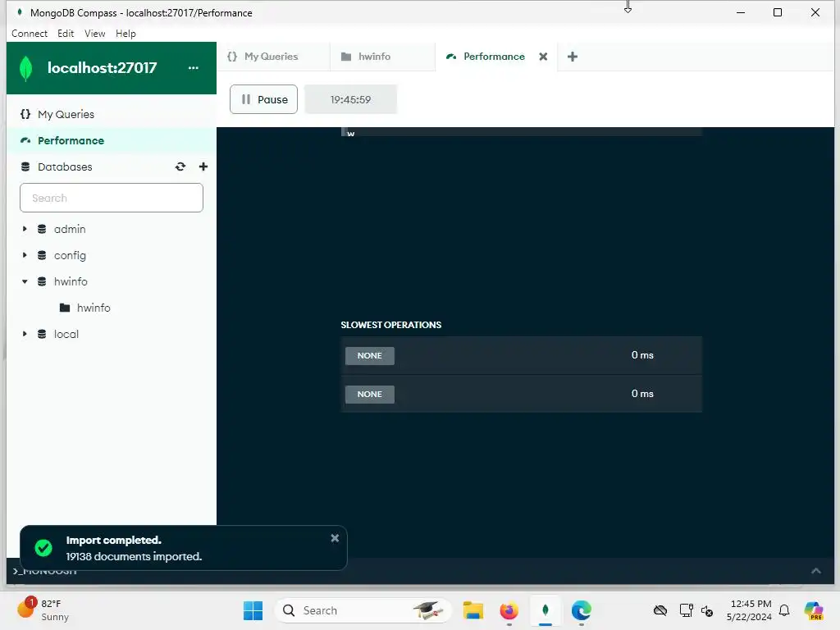Viewport: 840px width, 630px height.
Task: Refresh the databases list
Action: pyautogui.click(x=180, y=167)
